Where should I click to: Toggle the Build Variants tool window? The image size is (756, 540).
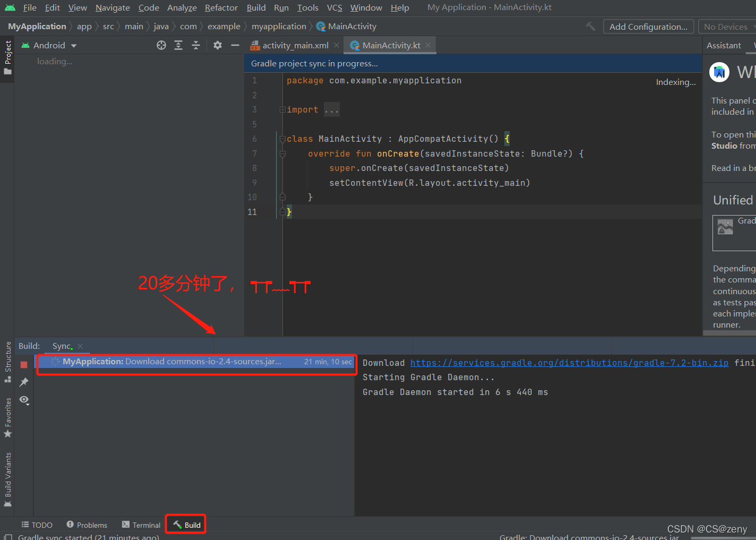tap(7, 479)
